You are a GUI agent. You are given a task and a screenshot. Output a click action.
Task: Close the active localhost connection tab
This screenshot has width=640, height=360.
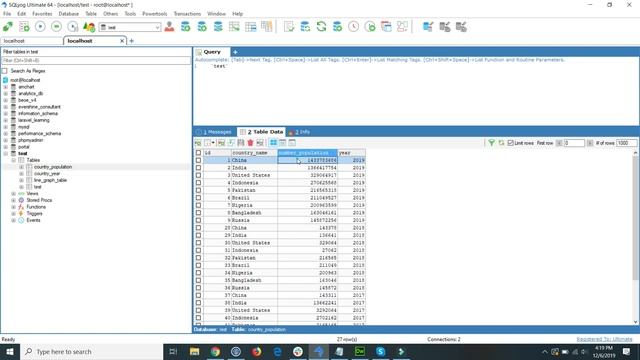coord(122,41)
